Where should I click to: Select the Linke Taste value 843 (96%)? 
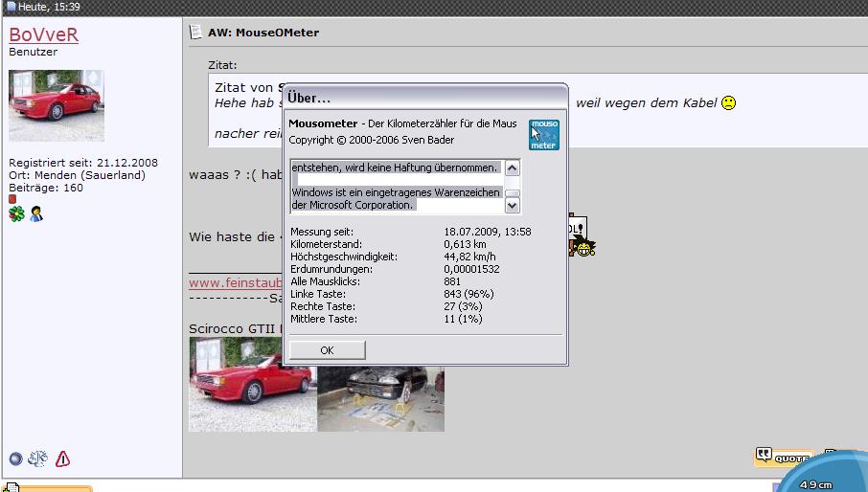click(468, 294)
